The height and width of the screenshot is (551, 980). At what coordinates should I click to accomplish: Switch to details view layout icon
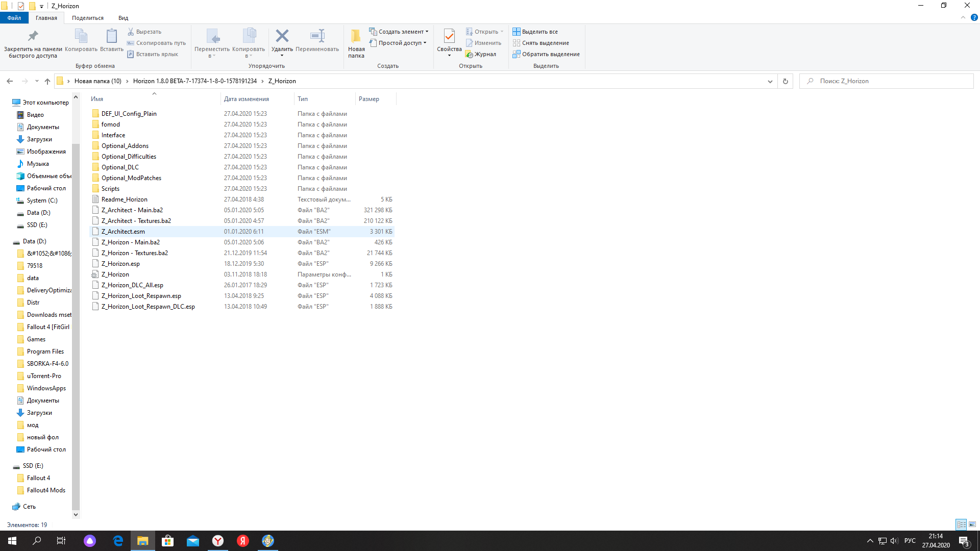[961, 524]
